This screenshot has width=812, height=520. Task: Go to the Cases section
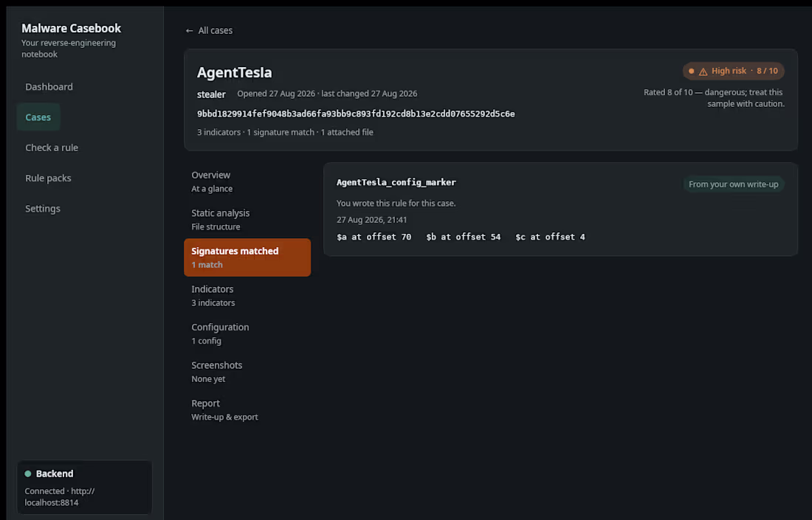(x=38, y=117)
